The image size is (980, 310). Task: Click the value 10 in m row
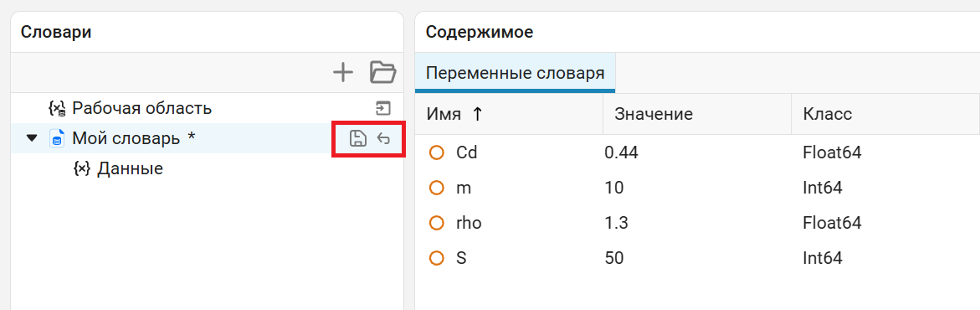pyautogui.click(x=613, y=187)
